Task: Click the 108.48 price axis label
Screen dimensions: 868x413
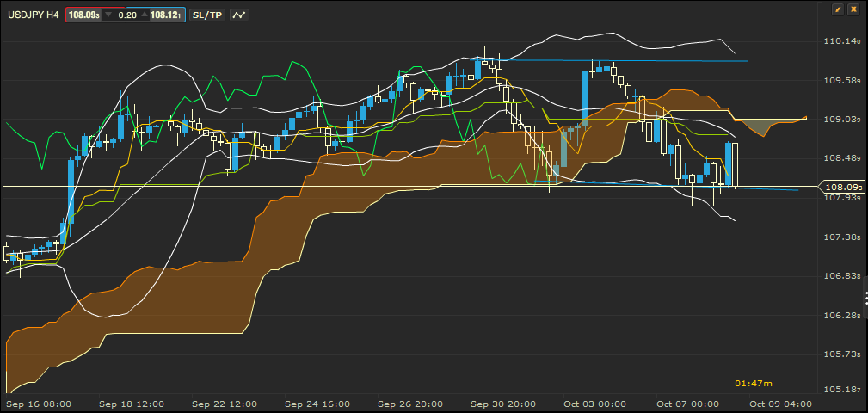Action: tap(840, 159)
